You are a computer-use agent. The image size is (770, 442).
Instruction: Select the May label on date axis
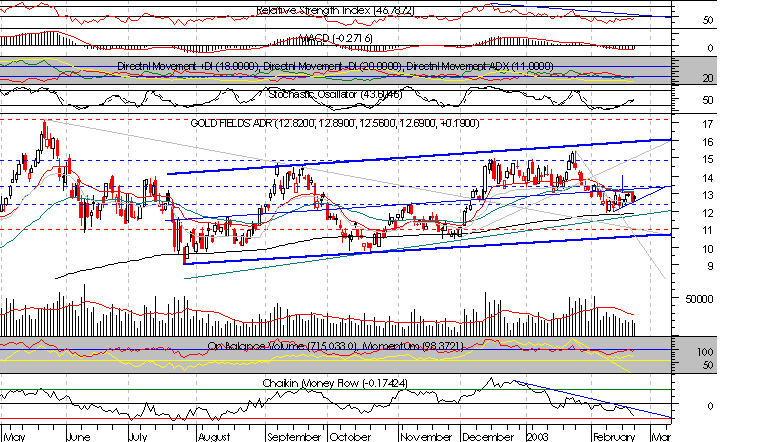point(15,437)
